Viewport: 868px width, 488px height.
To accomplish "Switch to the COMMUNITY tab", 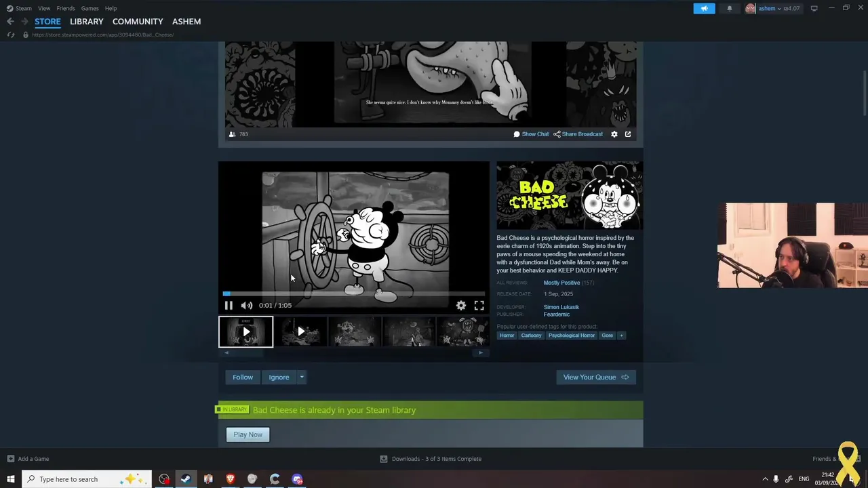I will pyautogui.click(x=138, y=22).
